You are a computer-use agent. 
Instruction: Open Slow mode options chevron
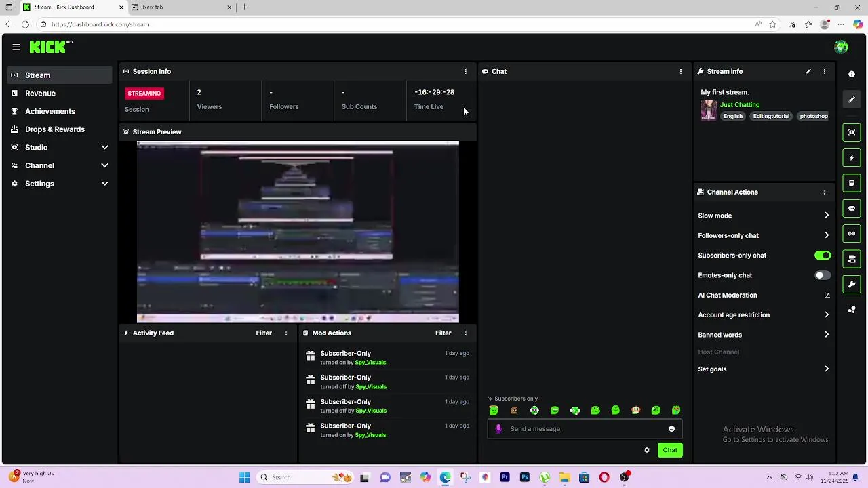pos(827,216)
